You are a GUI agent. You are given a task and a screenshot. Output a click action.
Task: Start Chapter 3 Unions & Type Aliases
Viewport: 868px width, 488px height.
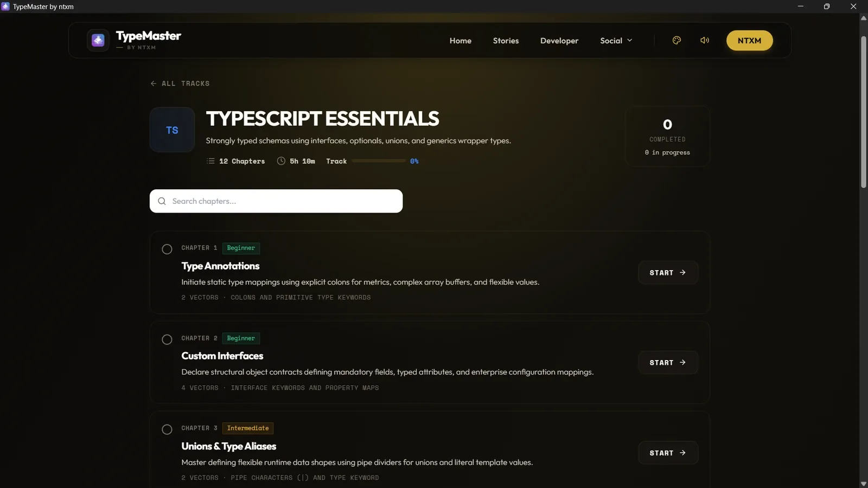click(668, 453)
